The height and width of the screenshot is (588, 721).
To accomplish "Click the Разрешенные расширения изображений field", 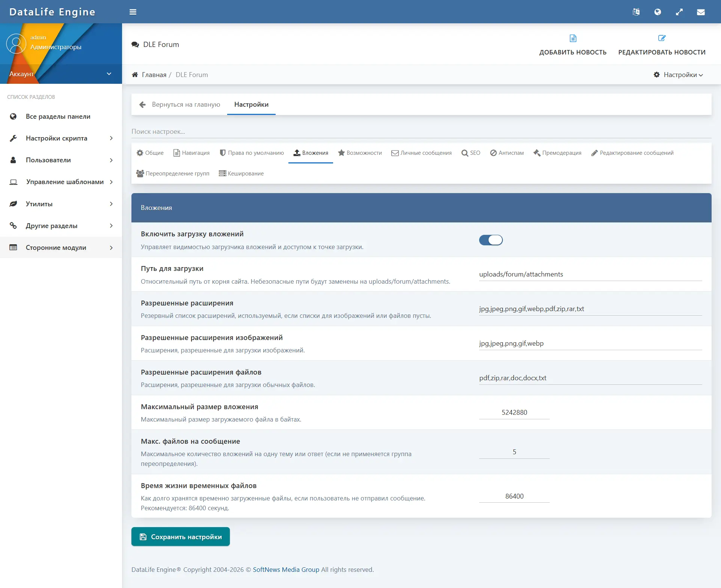I will point(590,343).
